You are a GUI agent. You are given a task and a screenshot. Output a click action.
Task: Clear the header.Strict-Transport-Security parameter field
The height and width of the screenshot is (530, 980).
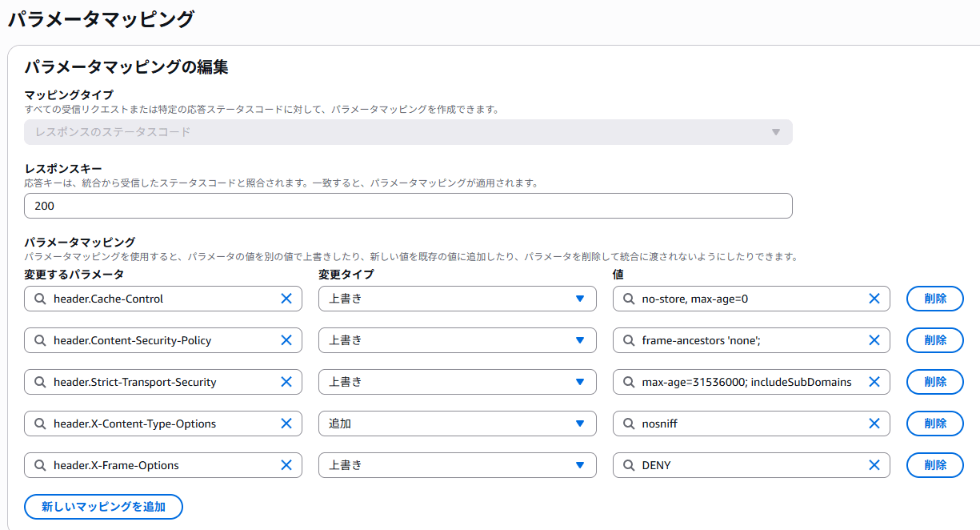coord(286,382)
